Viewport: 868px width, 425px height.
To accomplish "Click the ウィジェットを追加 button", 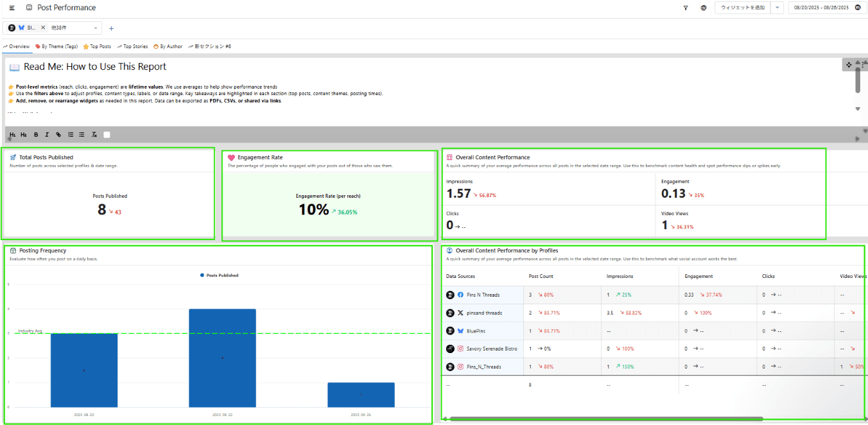I will tap(742, 8).
